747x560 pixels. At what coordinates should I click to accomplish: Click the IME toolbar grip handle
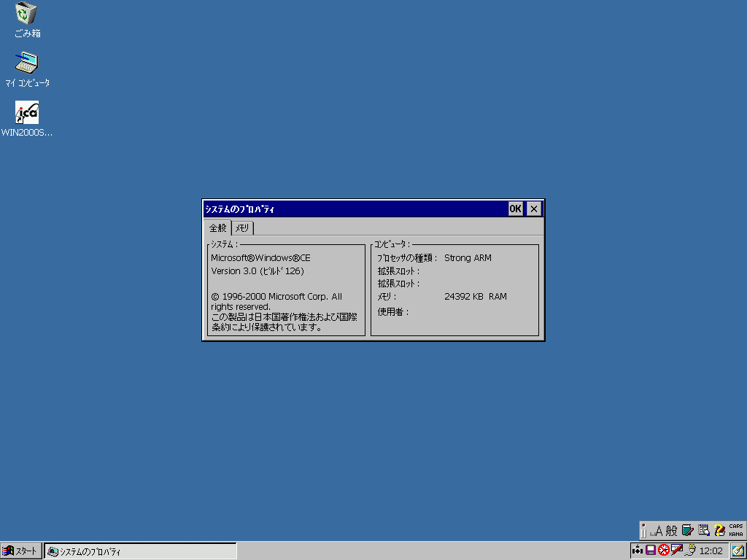[x=643, y=531]
